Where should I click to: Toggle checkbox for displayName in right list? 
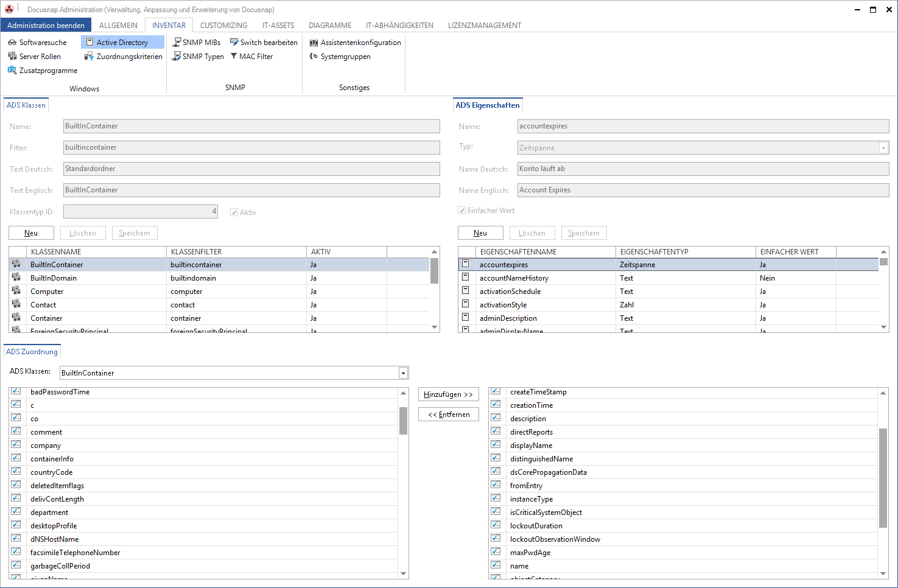click(496, 444)
